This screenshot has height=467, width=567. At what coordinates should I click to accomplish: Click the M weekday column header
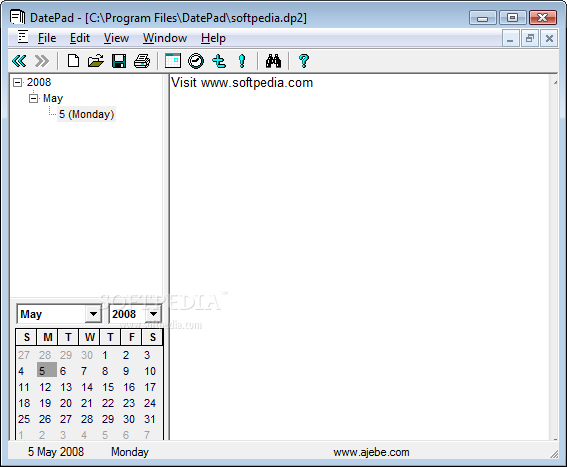click(47, 337)
